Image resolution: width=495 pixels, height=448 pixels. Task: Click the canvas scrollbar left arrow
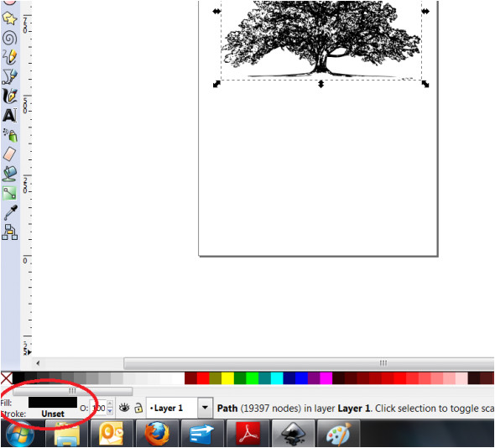click(38, 363)
